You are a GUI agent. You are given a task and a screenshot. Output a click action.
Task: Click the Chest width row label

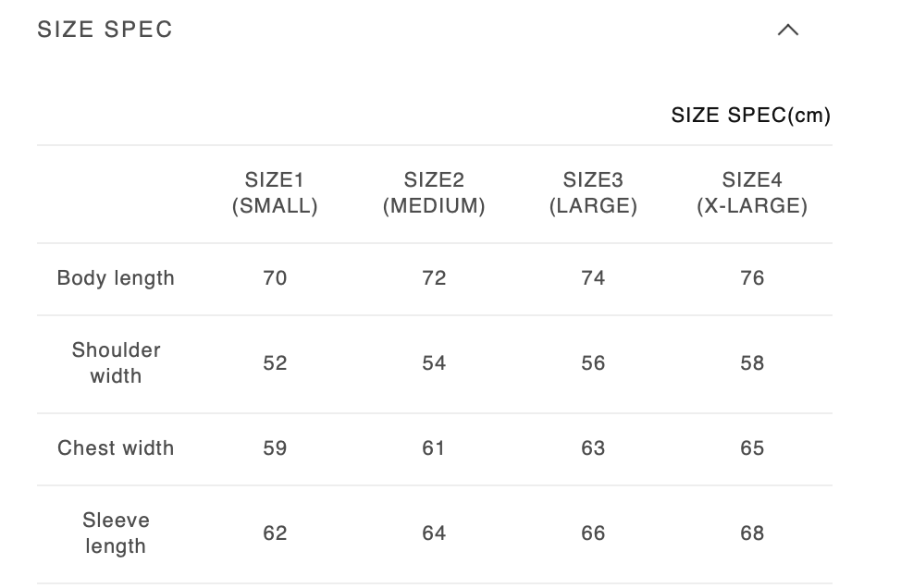click(x=116, y=448)
